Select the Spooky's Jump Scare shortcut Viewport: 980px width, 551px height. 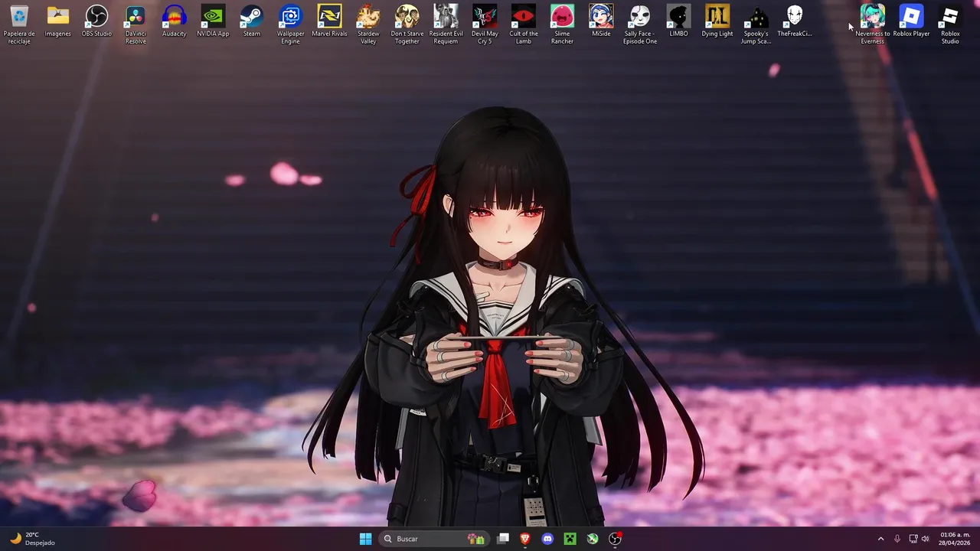pyautogui.click(x=756, y=24)
